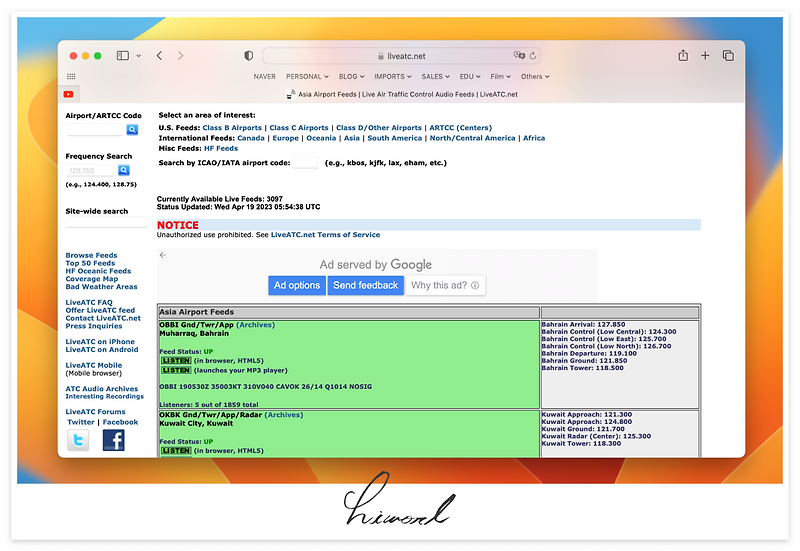Expand the SALES bookmarks folder
The image size is (800, 551).
[x=435, y=77]
